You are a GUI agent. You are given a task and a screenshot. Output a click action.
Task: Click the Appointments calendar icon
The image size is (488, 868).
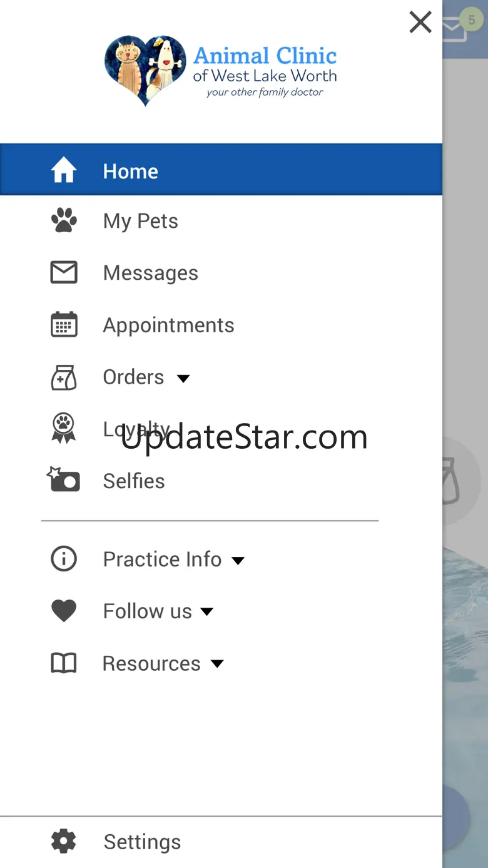(x=64, y=325)
